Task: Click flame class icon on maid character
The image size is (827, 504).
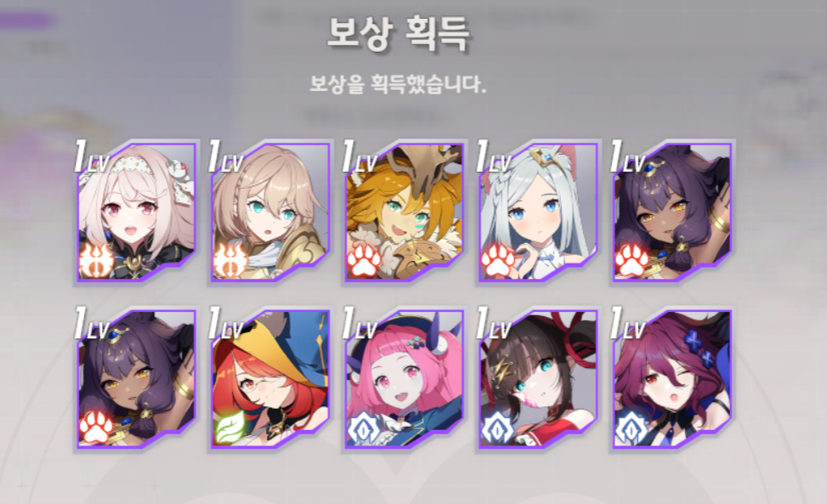Action: pos(96,261)
